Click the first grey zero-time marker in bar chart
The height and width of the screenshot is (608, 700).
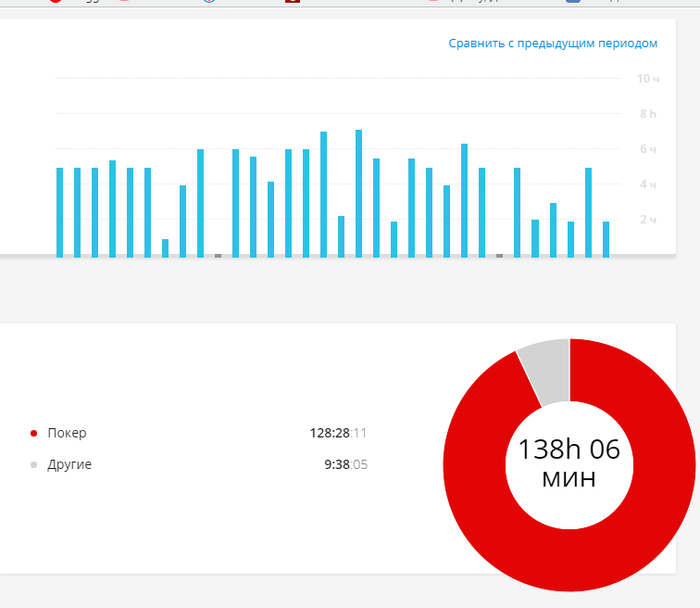click(x=218, y=256)
